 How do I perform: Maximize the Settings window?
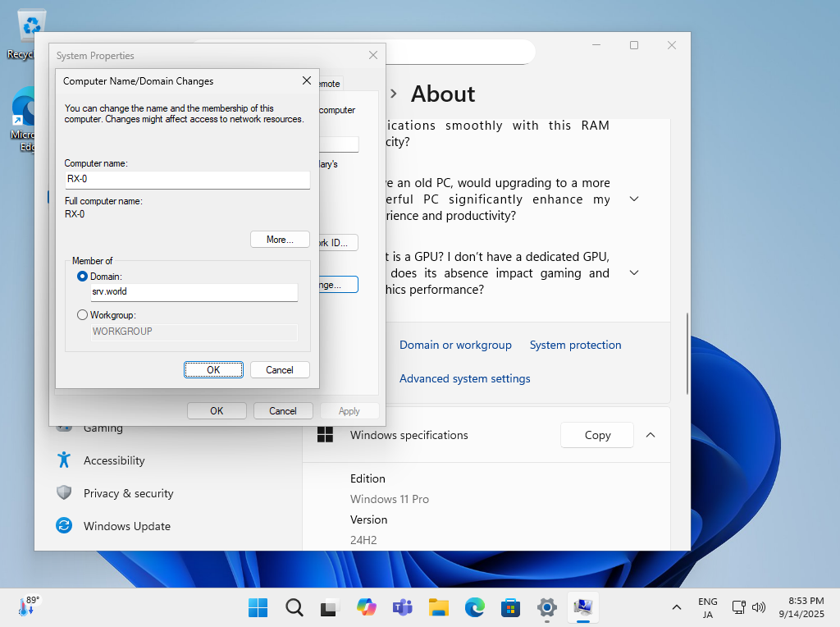click(634, 45)
